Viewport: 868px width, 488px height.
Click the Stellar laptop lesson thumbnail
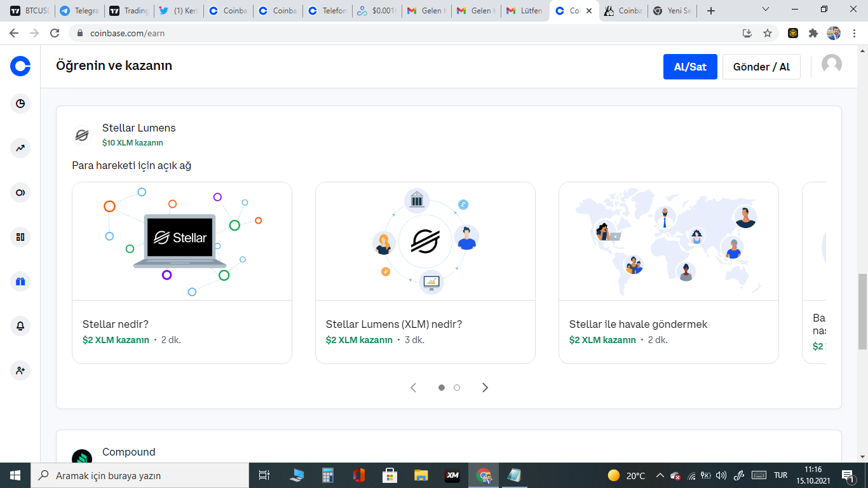pos(182,241)
